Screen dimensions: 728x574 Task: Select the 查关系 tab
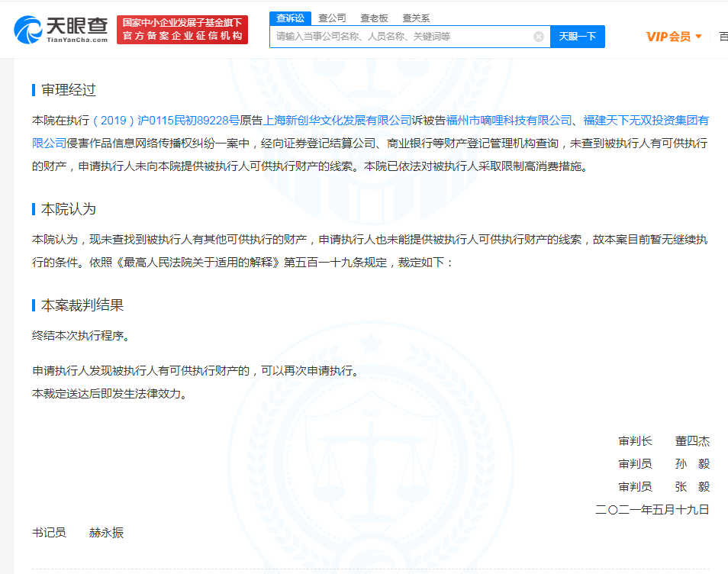416,17
